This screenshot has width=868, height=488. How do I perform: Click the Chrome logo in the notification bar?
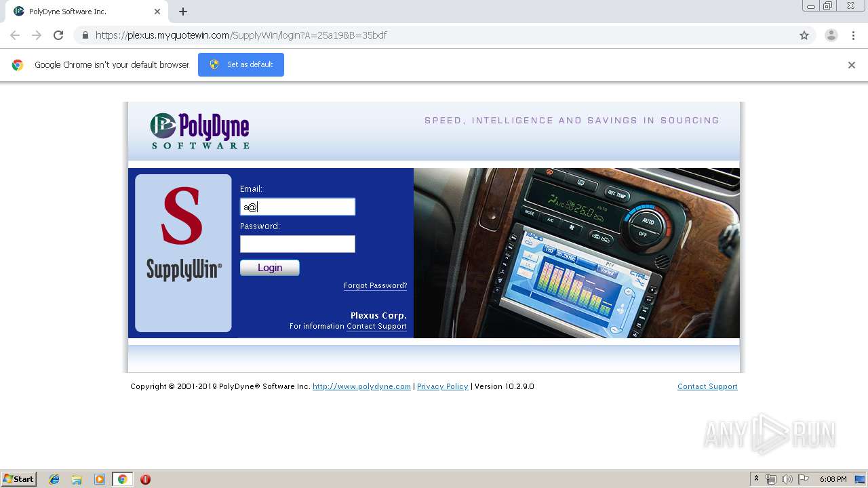(18, 65)
